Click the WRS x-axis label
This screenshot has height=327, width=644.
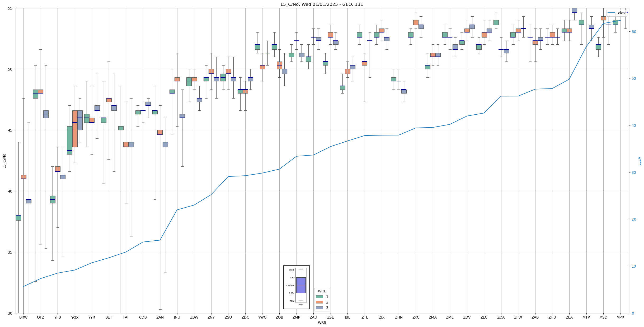point(322,323)
